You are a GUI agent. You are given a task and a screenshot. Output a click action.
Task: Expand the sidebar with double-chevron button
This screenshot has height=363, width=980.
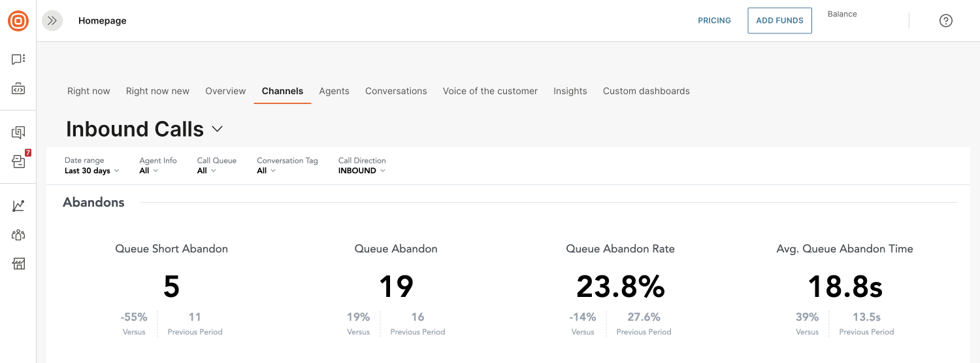[52, 21]
